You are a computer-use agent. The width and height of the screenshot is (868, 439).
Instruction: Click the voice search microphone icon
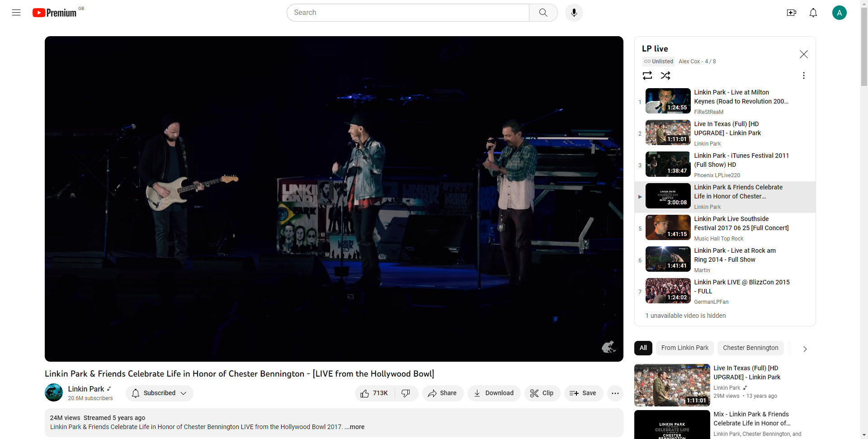point(574,13)
